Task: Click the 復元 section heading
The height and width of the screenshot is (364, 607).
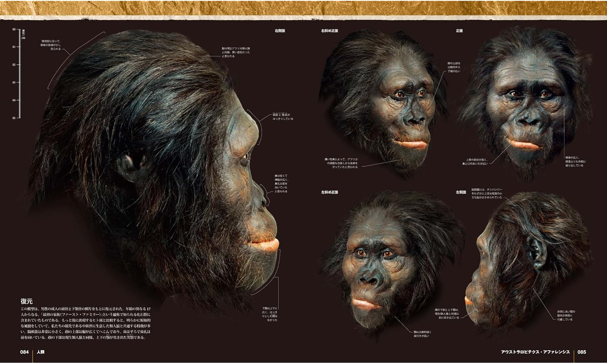Action: [27, 301]
